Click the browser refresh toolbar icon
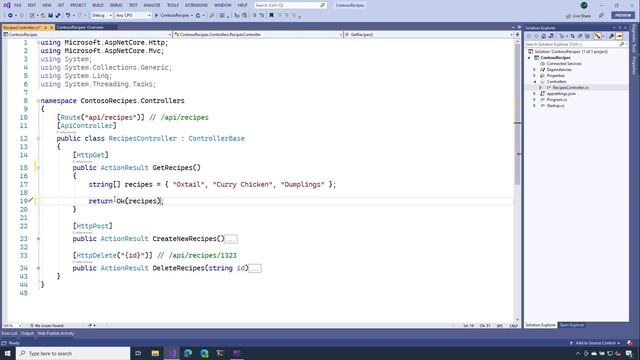640x360 pixels. click(198, 16)
